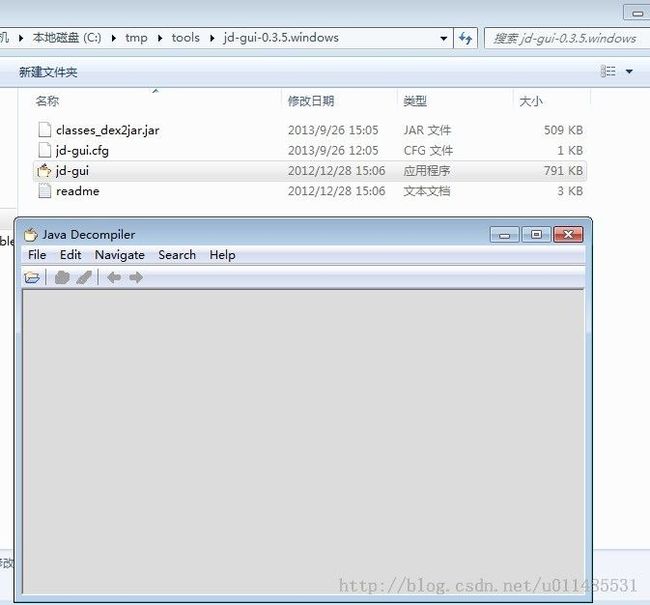The image size is (650, 605).
Task: Click the Open Type toolbar icon in Java Decompiler
Action: (62, 277)
